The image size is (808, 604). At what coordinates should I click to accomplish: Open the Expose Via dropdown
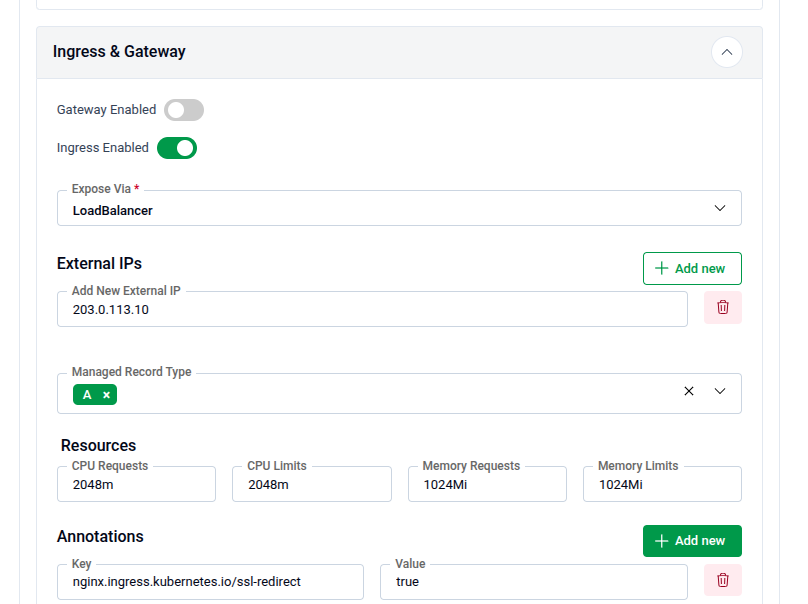(399, 209)
